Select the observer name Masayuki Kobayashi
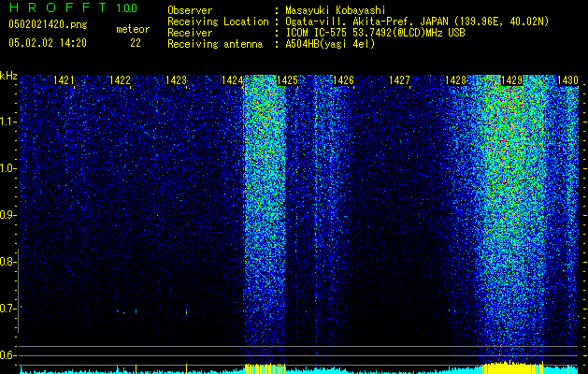The height and width of the screenshot is (374, 588). click(336, 10)
